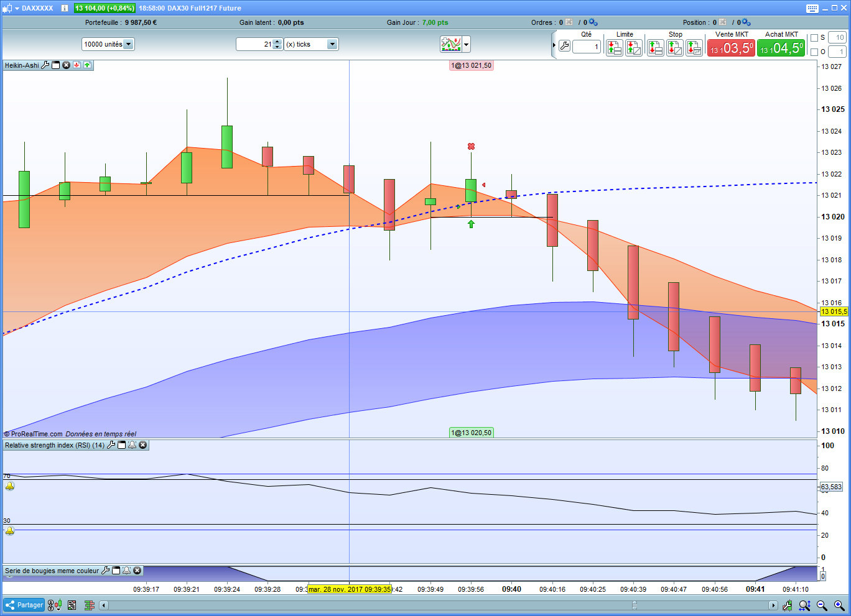Click the 1@13 020,50 order label
Image resolution: width=851 pixels, height=616 pixels.
tap(472, 433)
